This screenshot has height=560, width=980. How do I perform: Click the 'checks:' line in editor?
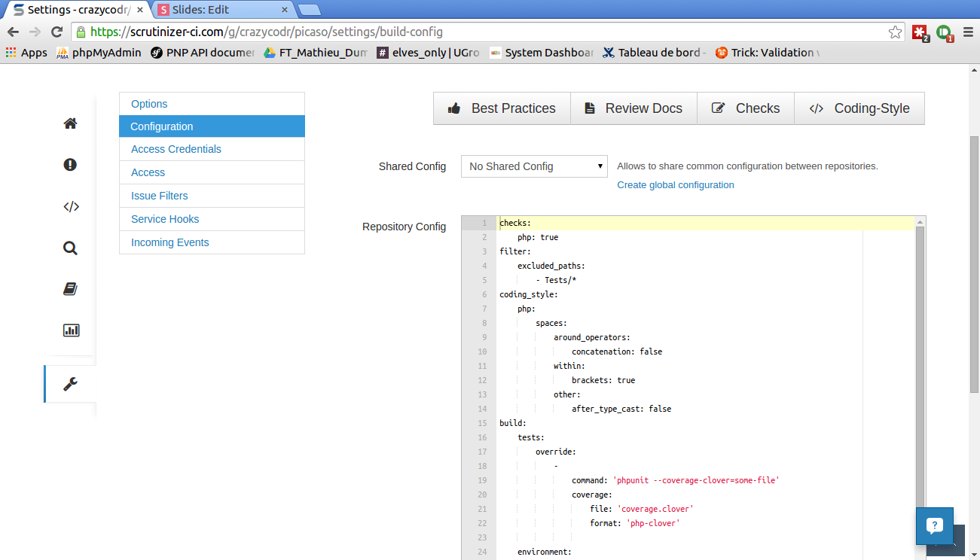coord(516,223)
